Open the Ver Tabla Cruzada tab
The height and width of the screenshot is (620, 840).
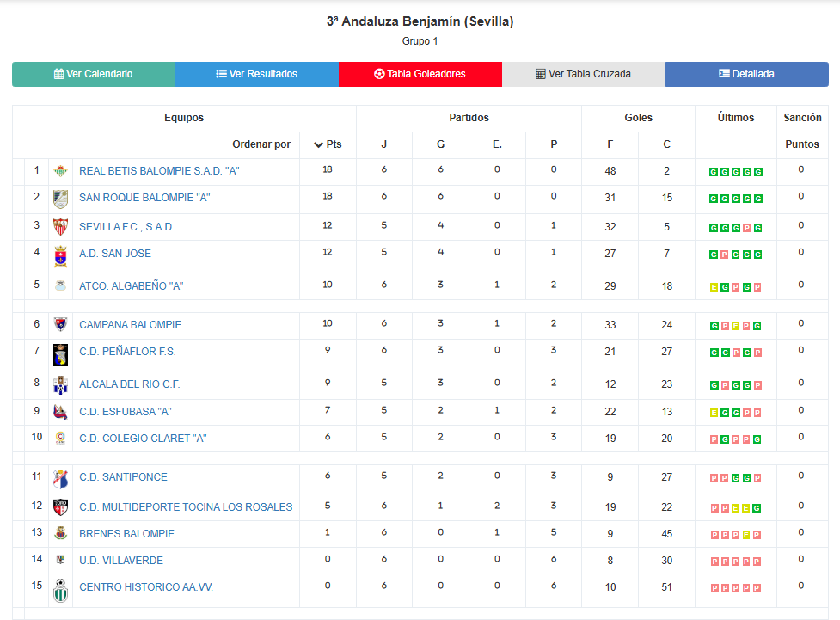coord(584,74)
